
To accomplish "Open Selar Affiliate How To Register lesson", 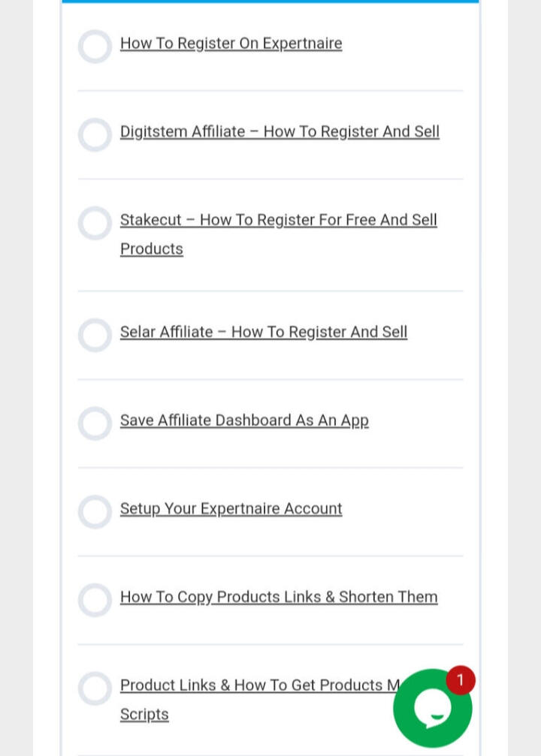I will click(263, 332).
